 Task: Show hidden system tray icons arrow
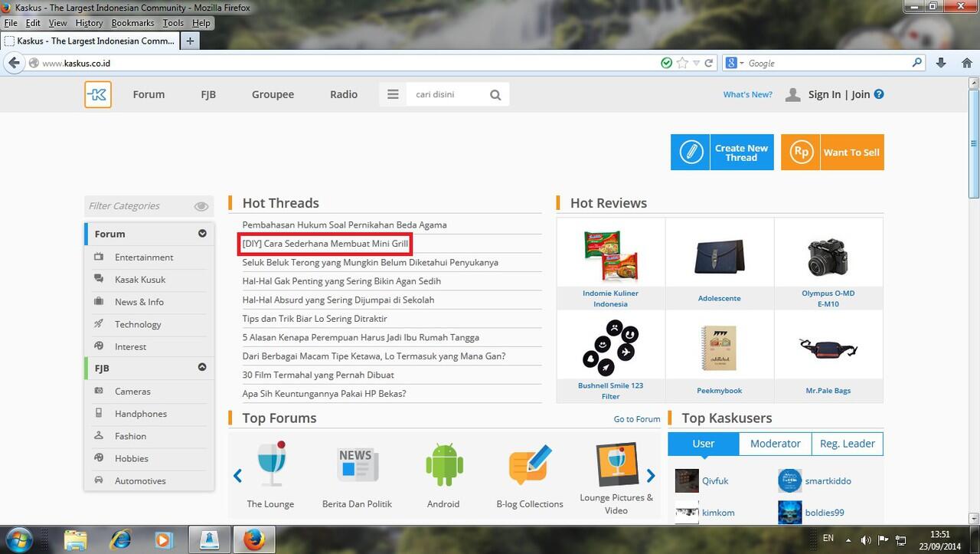click(849, 540)
